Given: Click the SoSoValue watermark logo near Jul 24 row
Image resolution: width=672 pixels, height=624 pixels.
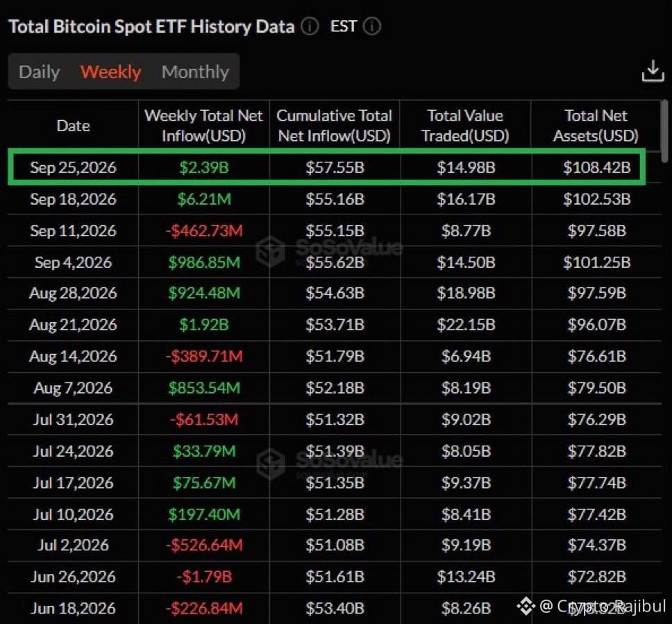Looking at the screenshot, I should tap(271, 464).
